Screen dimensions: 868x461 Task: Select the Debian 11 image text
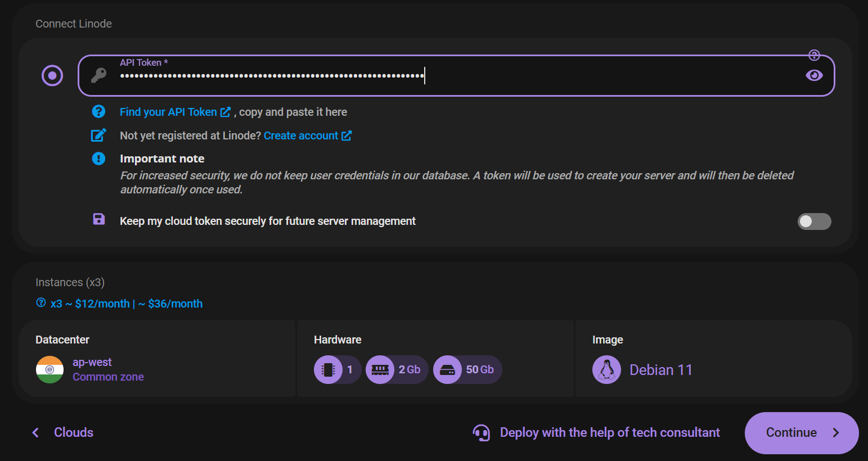click(x=661, y=370)
